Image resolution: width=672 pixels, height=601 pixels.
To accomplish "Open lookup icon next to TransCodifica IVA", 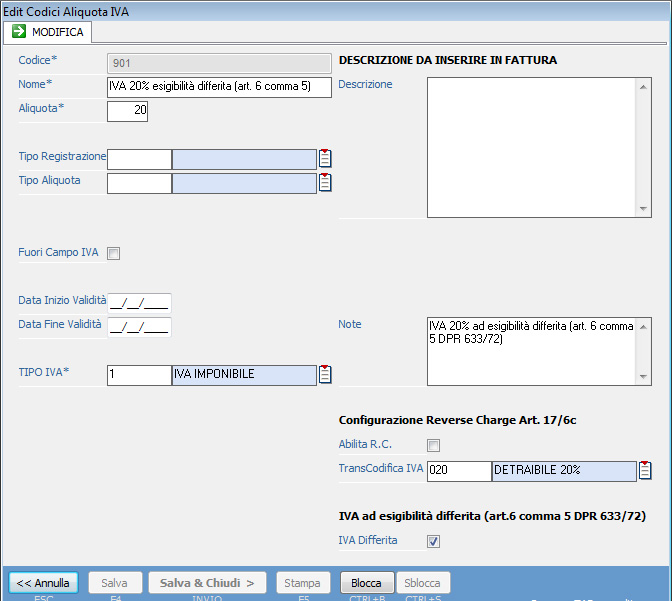I will tap(645, 470).
